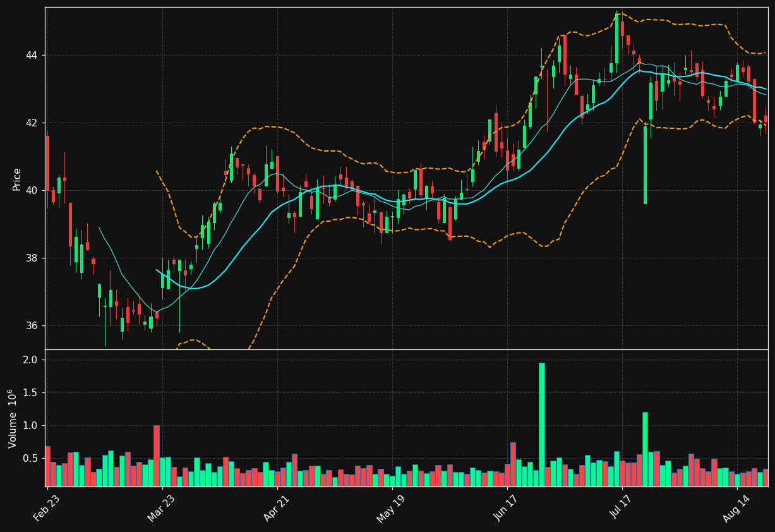775x532 pixels.
Task: Click the price axis value 40
Action: click(x=32, y=191)
